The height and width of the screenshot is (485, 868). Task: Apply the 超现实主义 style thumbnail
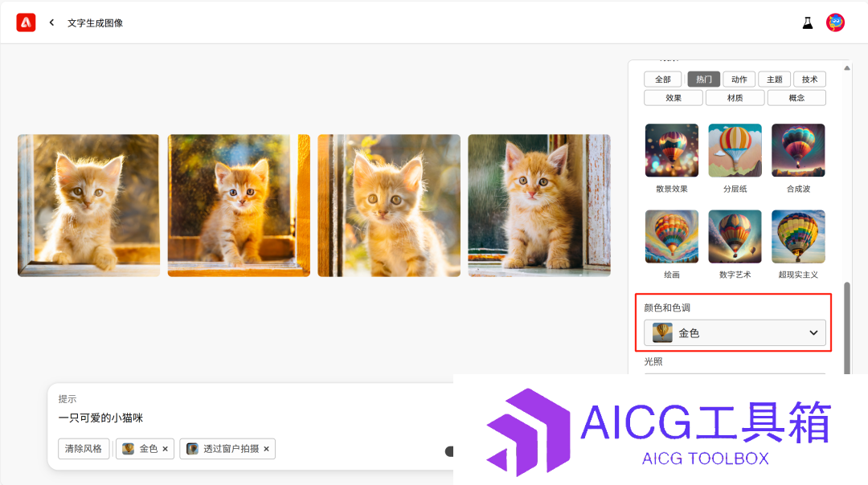tap(798, 237)
